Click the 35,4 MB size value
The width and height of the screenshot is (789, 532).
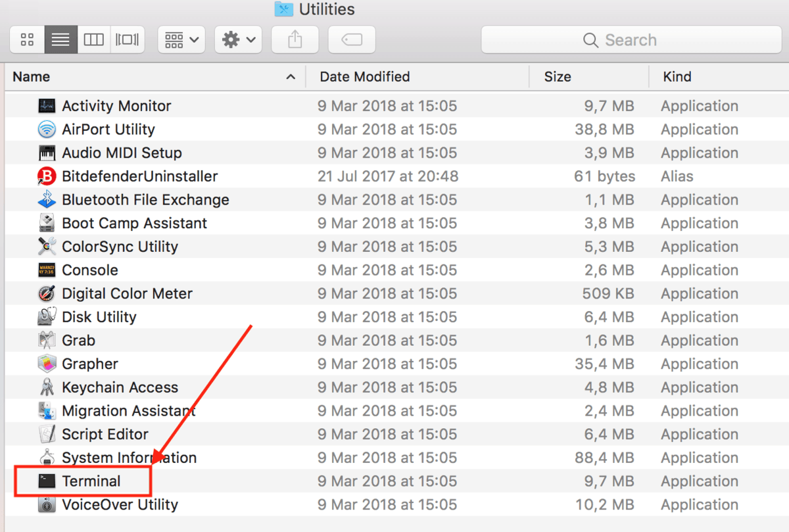pos(605,364)
